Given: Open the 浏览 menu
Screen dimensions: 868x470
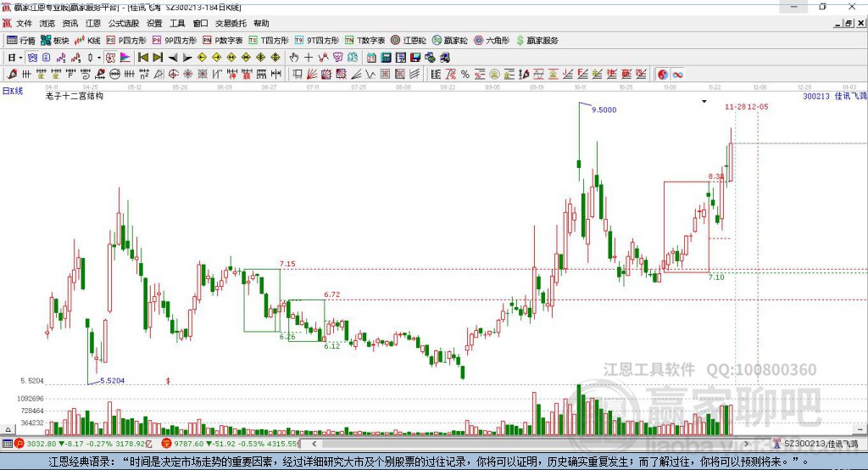Looking at the screenshot, I should click(47, 23).
